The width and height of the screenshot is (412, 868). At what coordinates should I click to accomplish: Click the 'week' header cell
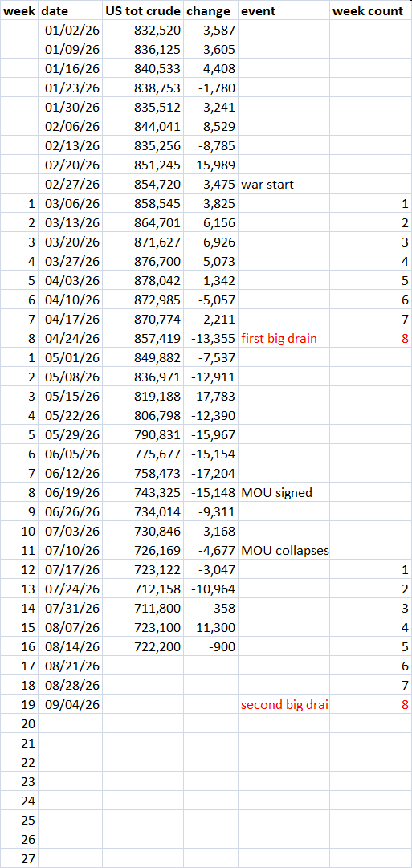click(x=20, y=10)
